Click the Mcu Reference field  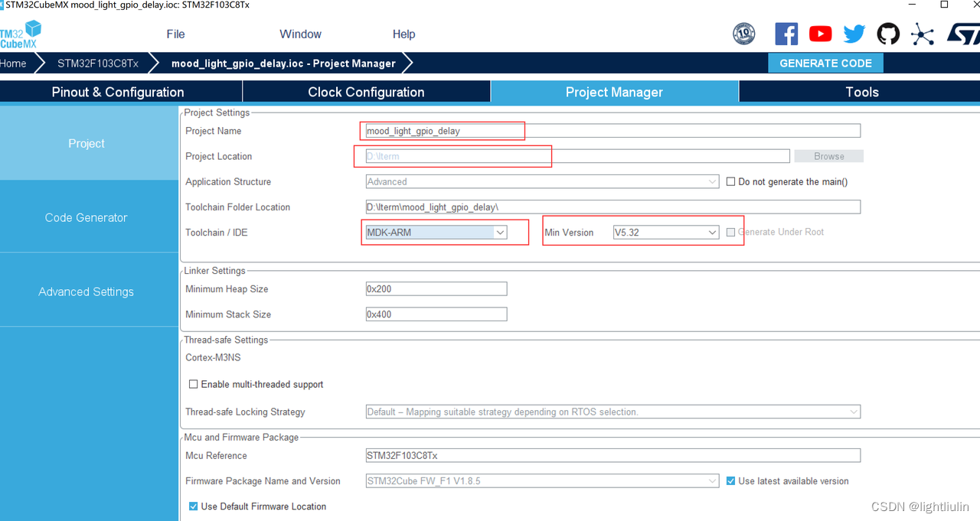pyautogui.click(x=613, y=455)
